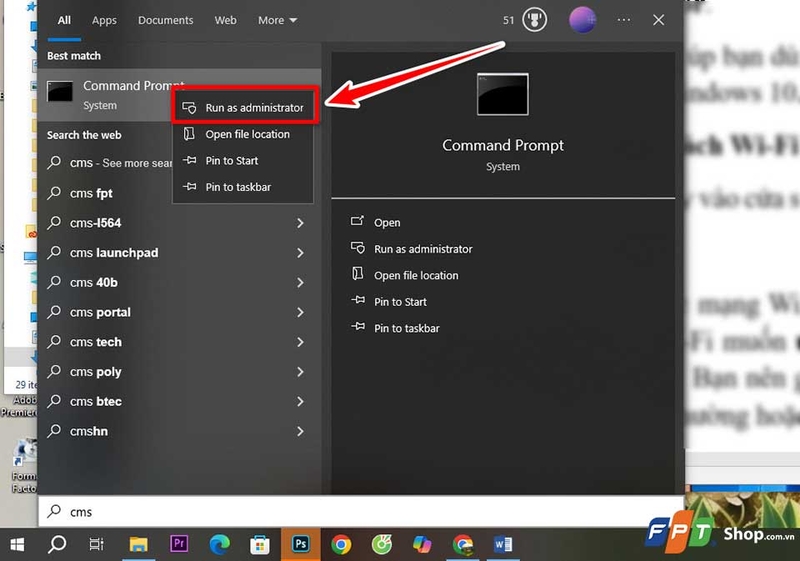Select the 'cms btec' suggestion text
The image size is (800, 561).
(x=95, y=402)
